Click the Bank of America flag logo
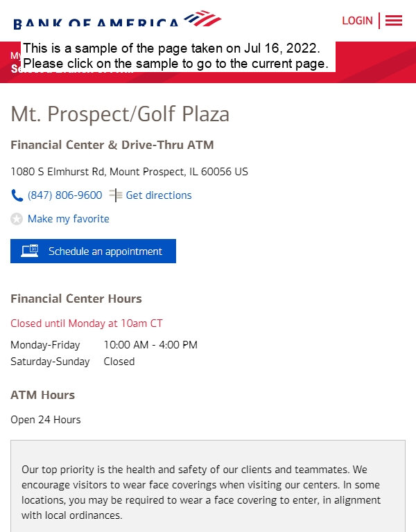Viewport: 416px width, 532px height. click(x=202, y=18)
